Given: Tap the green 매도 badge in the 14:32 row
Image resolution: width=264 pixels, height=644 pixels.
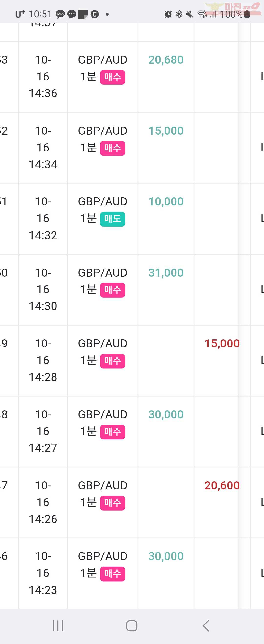Looking at the screenshot, I should point(113,219).
